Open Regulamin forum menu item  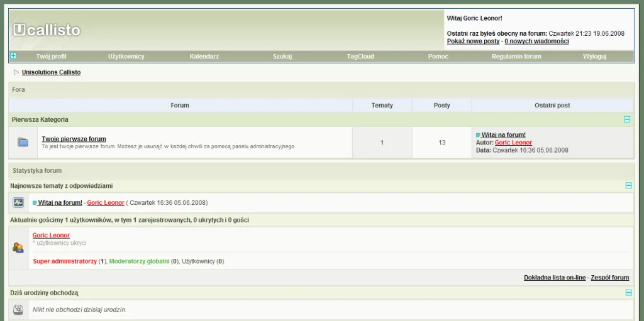(516, 57)
